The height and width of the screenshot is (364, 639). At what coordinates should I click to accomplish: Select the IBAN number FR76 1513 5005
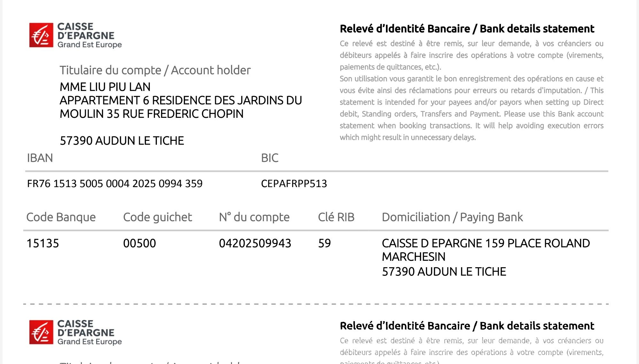115,184
